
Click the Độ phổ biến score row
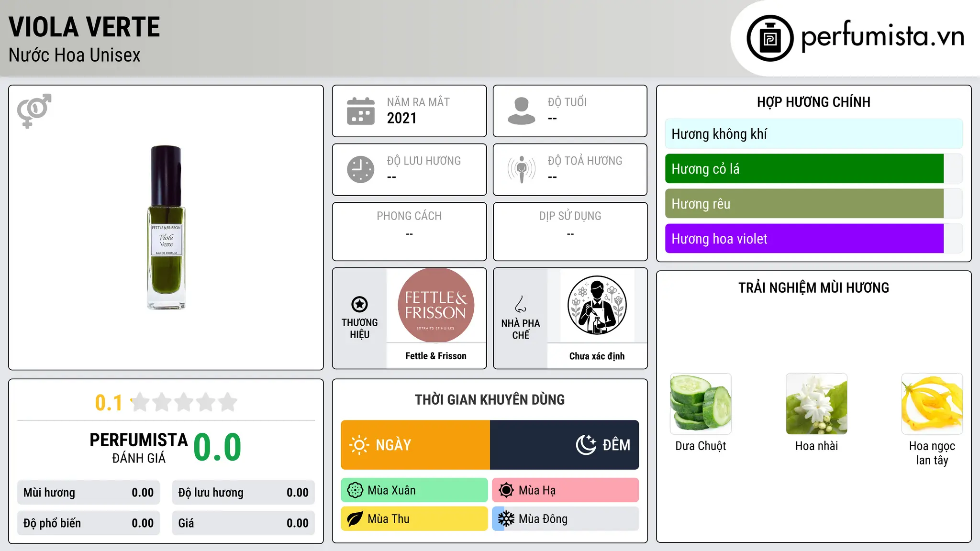click(x=89, y=523)
